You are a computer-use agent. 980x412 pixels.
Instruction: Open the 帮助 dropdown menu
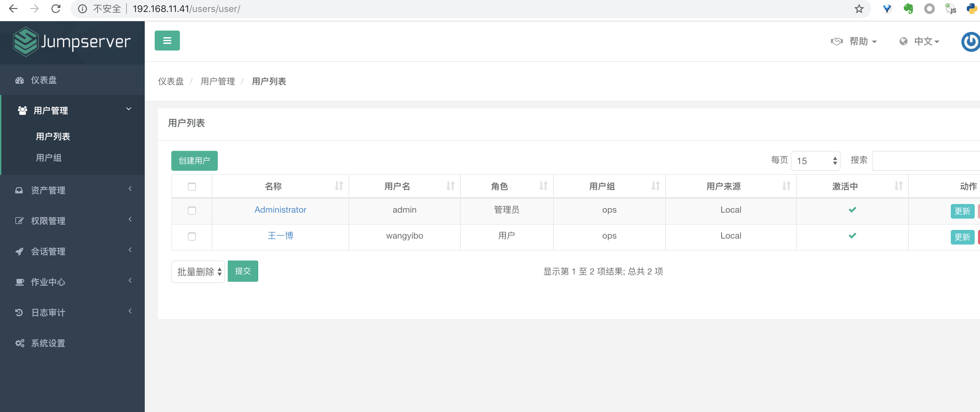[x=863, y=42]
